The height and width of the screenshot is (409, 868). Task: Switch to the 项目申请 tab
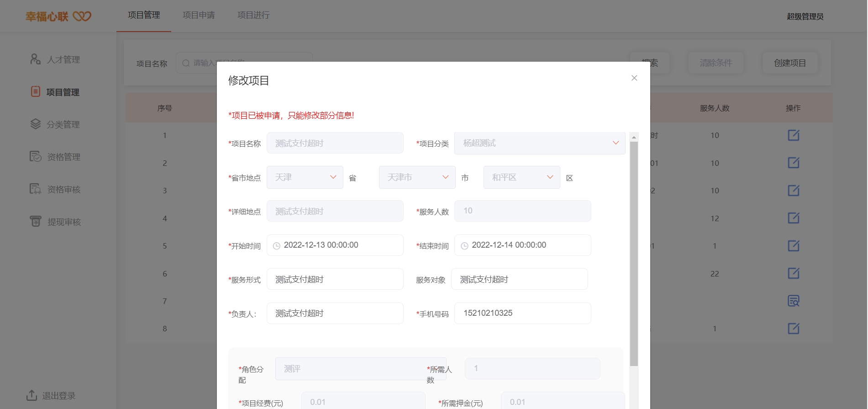point(199,15)
